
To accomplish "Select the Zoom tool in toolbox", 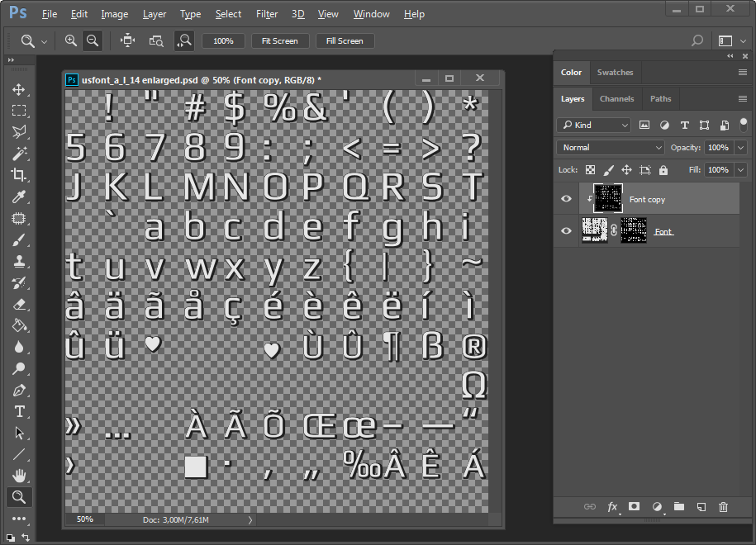I will click(x=19, y=497).
